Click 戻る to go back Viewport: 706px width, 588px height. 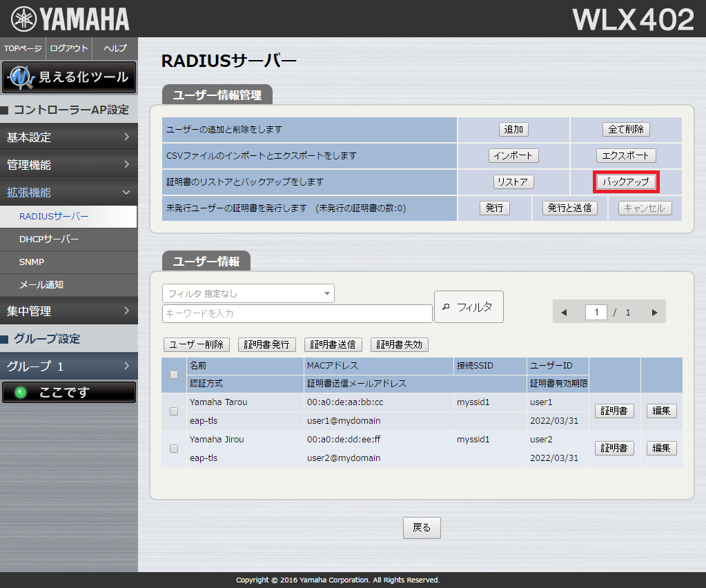pyautogui.click(x=421, y=527)
